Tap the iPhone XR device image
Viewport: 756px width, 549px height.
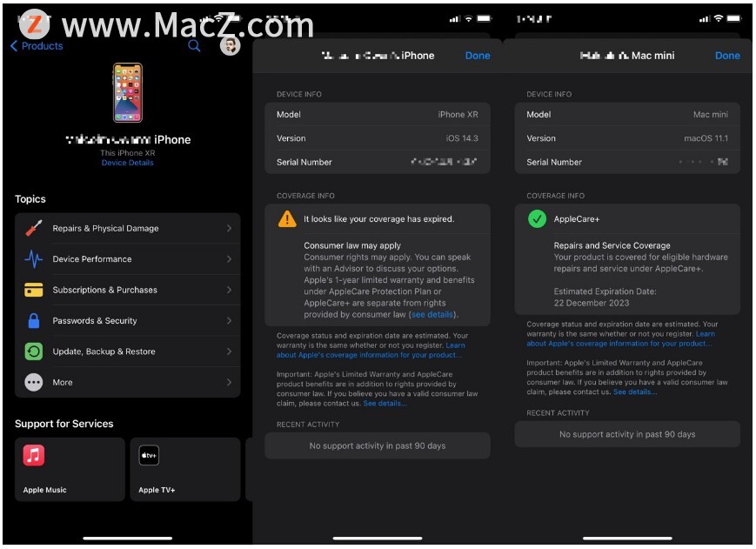(128, 92)
